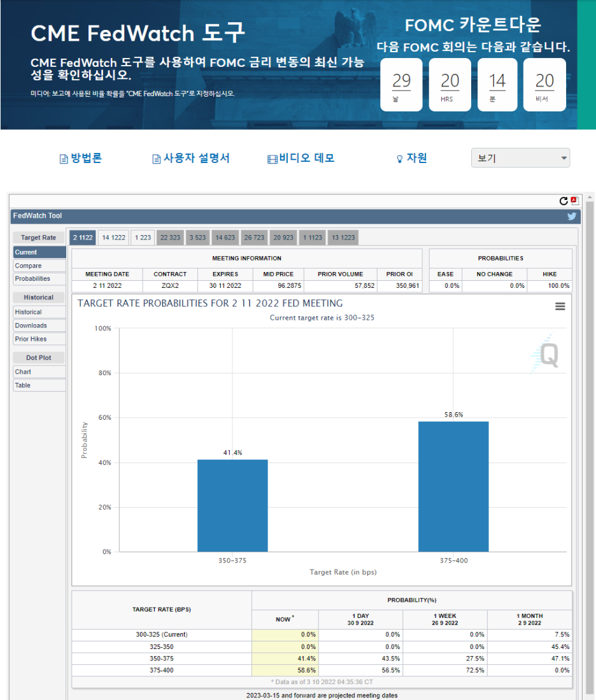The height and width of the screenshot is (700, 596).
Task: Select the 14 623 meeting tab
Action: tap(225, 238)
